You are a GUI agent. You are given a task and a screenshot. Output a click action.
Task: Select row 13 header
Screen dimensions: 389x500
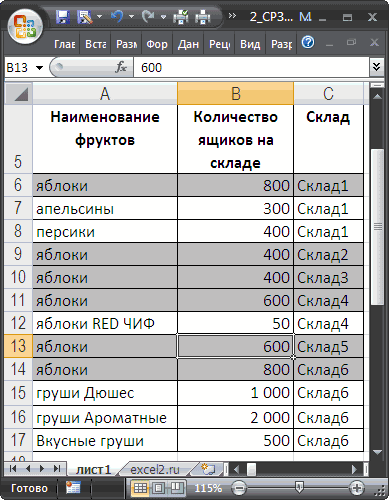(x=18, y=346)
